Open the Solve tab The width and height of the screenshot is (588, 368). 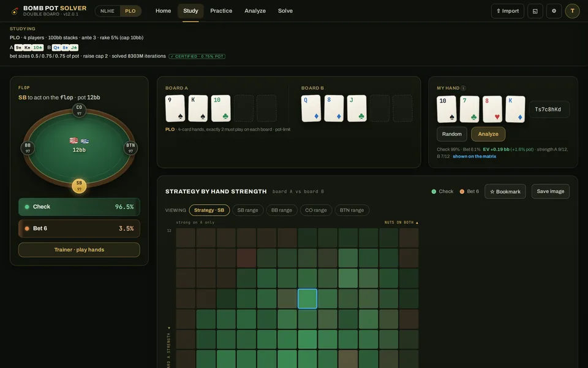click(x=285, y=11)
